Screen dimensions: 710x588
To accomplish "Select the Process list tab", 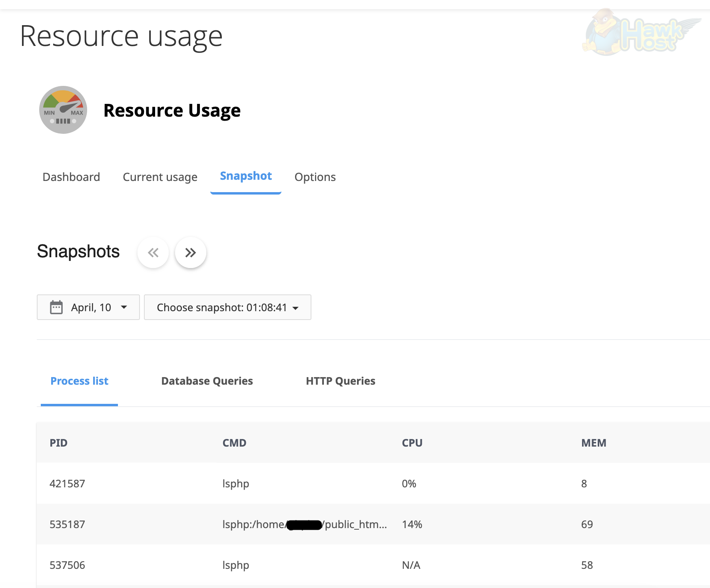I will 79,381.
